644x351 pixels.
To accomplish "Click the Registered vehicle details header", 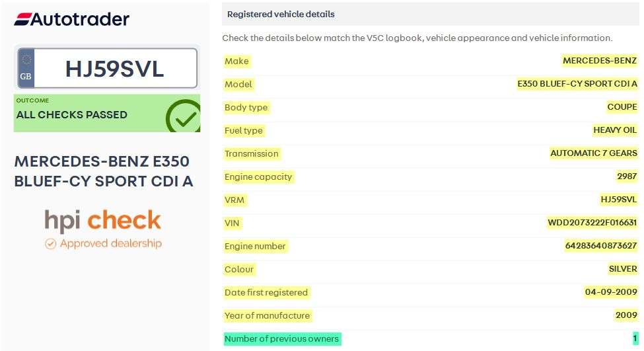I will (x=281, y=14).
